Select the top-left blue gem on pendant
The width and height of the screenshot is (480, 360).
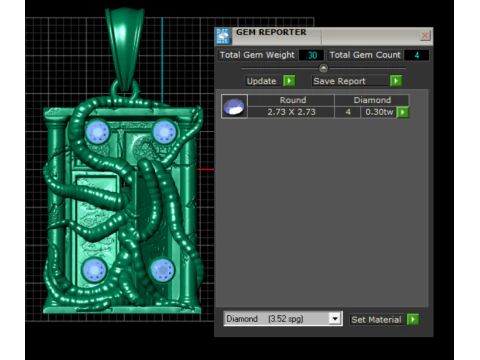(x=97, y=132)
